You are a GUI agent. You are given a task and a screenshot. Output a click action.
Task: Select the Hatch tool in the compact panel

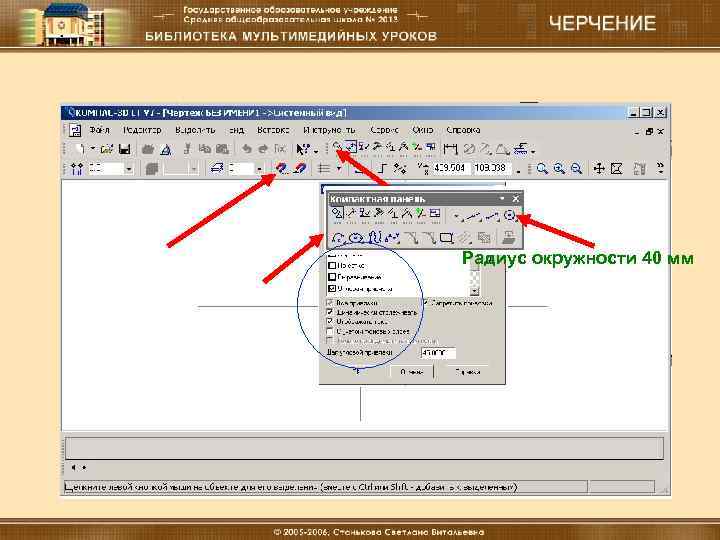483,238
